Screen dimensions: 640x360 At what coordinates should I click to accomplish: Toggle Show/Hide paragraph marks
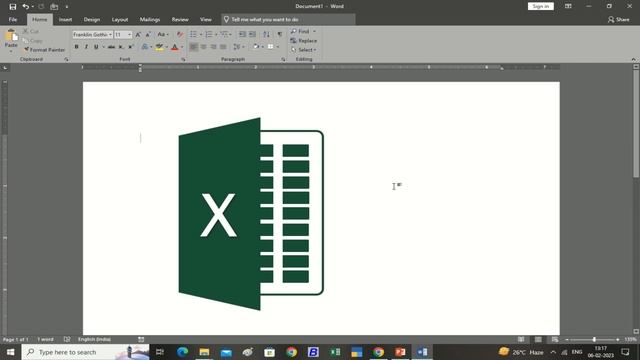pos(280,34)
